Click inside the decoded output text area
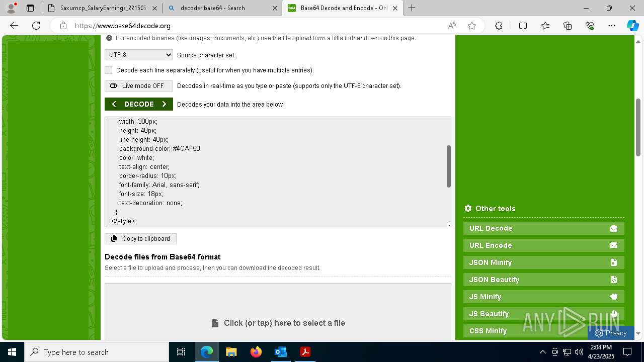Image resolution: width=644 pixels, height=362 pixels. (275, 172)
